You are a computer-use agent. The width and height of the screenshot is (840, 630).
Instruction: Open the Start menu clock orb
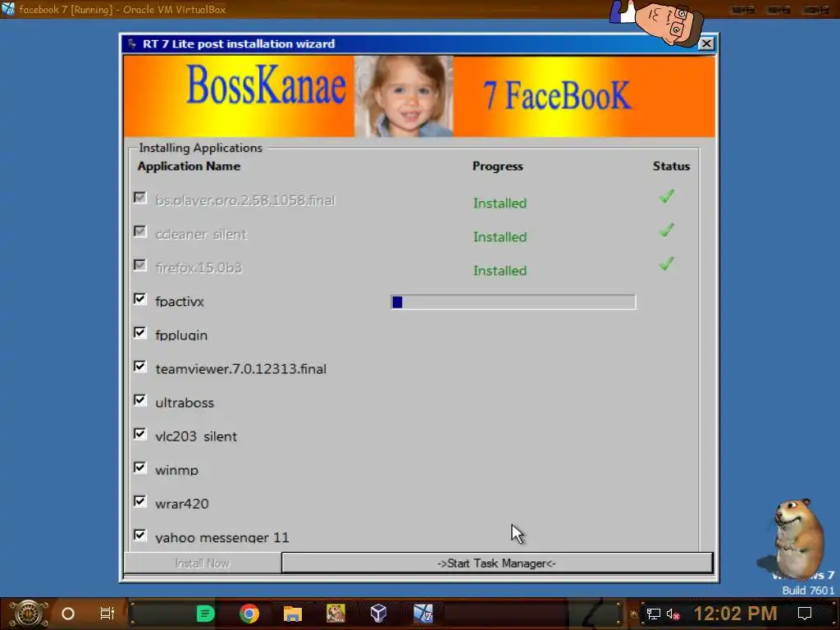[29, 614]
